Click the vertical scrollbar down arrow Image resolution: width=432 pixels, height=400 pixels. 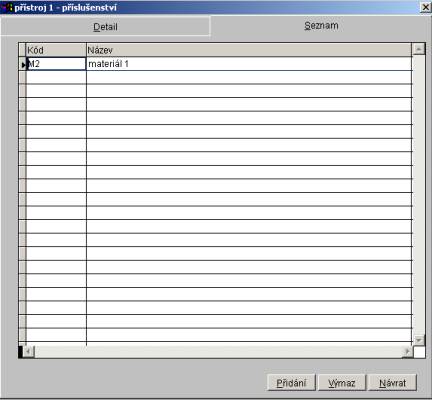[419, 340]
